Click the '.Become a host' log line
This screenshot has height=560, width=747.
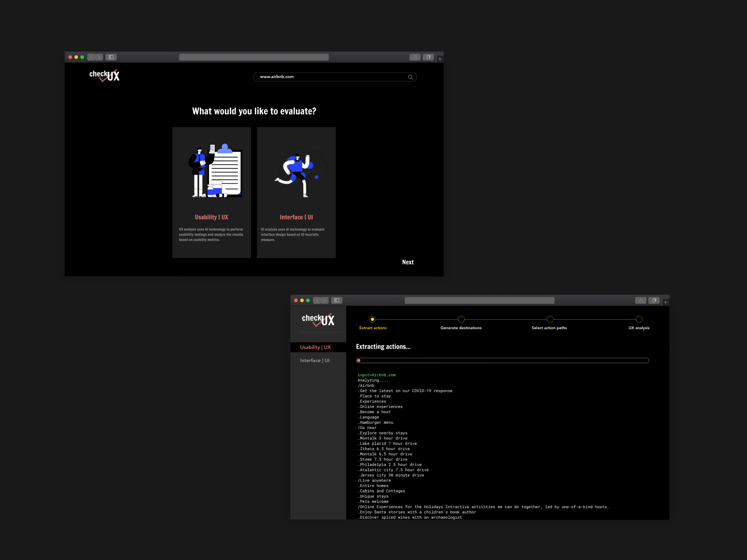(374, 412)
